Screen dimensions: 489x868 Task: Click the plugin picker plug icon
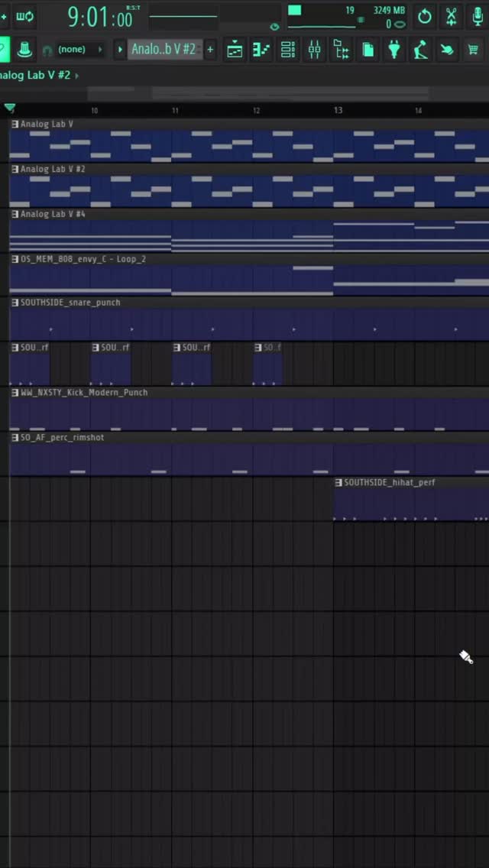click(394, 50)
